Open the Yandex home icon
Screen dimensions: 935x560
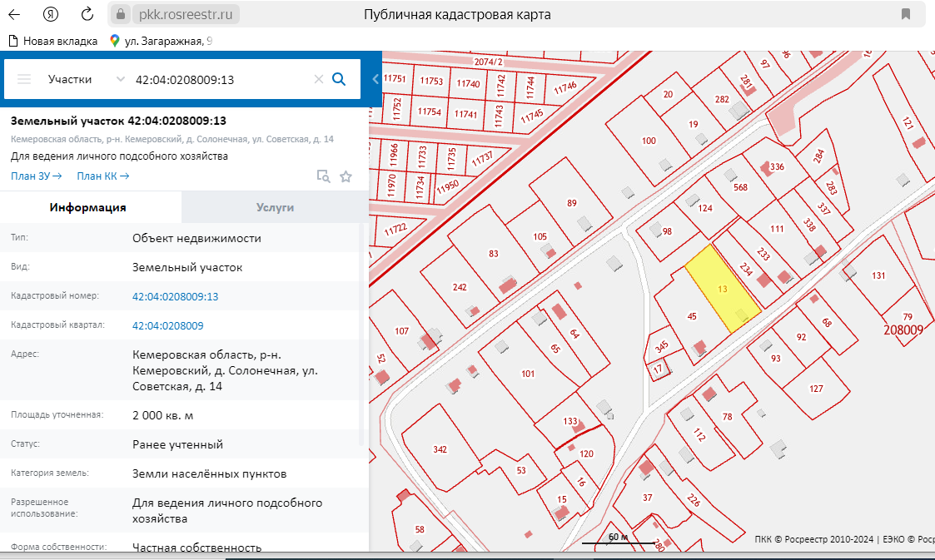point(51,14)
